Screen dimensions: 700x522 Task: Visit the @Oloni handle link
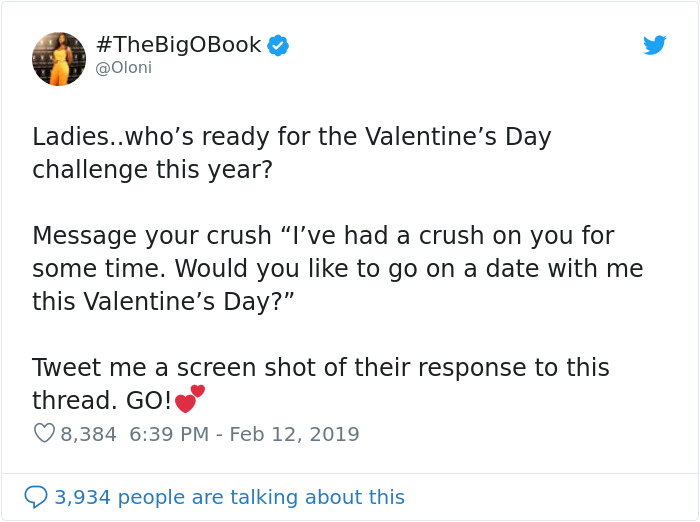point(124,68)
